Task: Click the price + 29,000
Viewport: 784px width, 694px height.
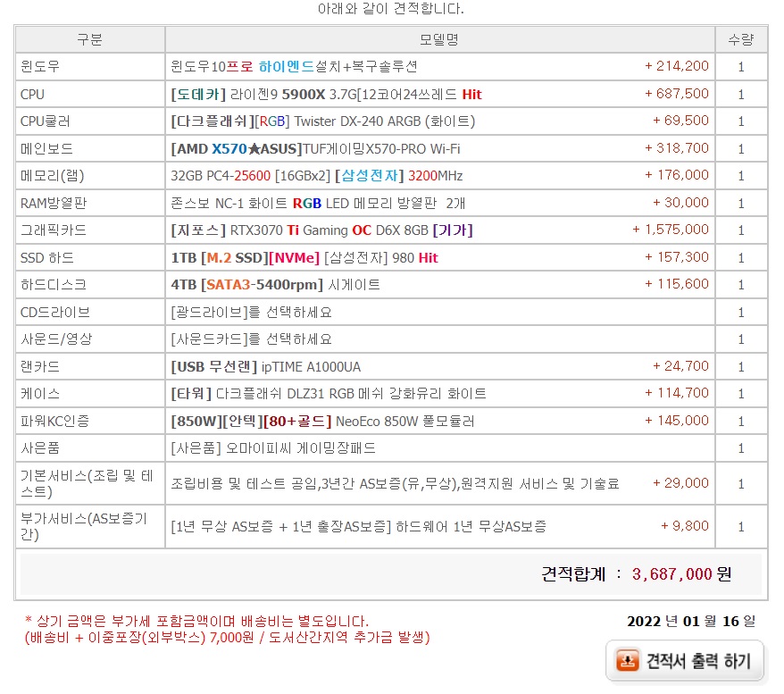Action: [680, 483]
